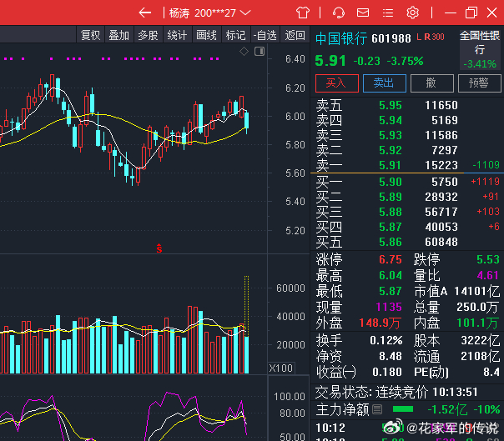504x441 pixels.
Task: Click the R300 tag next to the stock code
Action: tap(434, 37)
